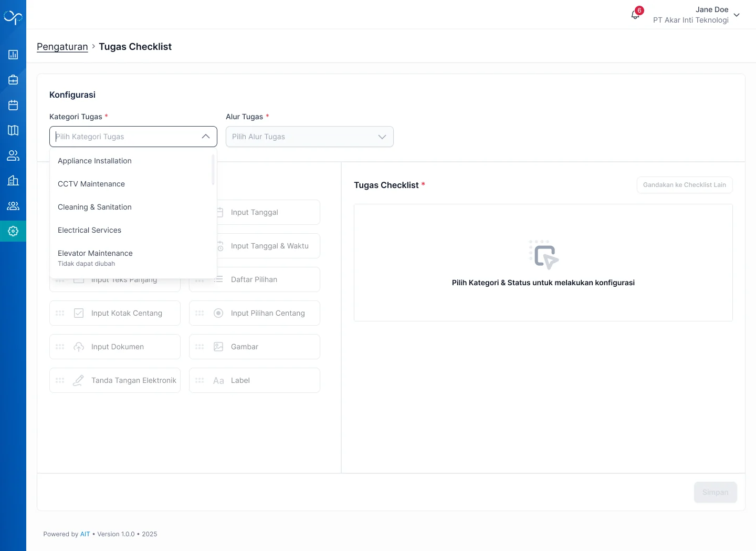Click the Simpan button
This screenshot has width=756, height=551.
(716, 492)
